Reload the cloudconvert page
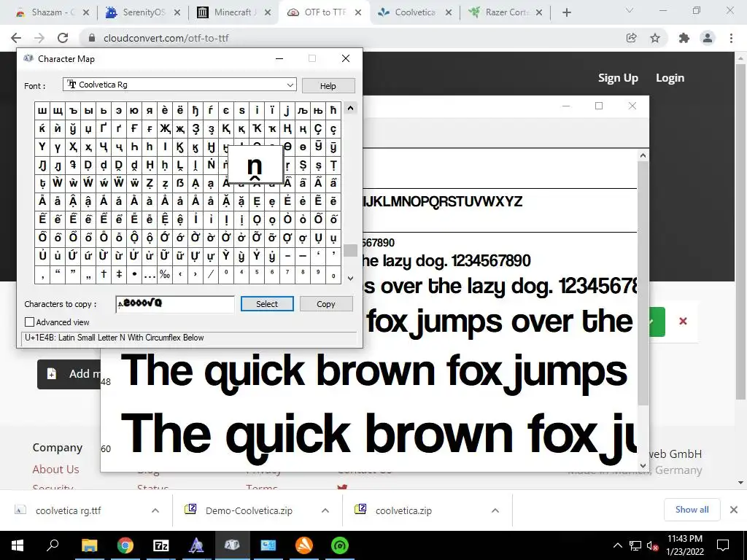Screen dimensions: 747x560 [x=63, y=38]
